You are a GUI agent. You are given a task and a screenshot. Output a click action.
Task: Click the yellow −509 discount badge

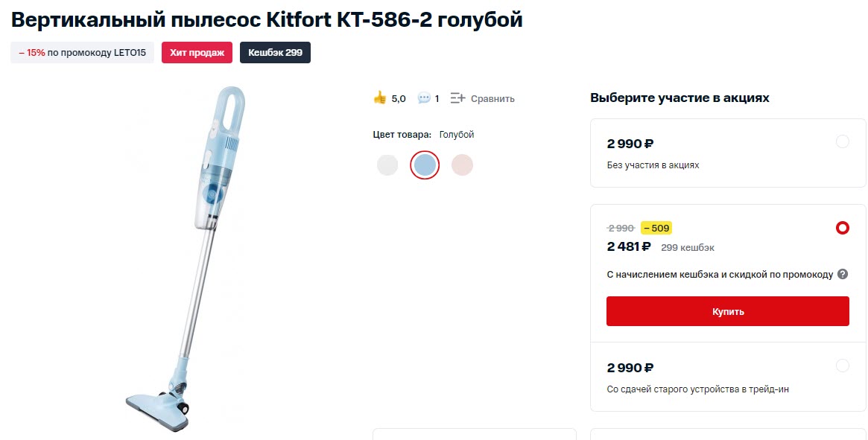(x=655, y=227)
